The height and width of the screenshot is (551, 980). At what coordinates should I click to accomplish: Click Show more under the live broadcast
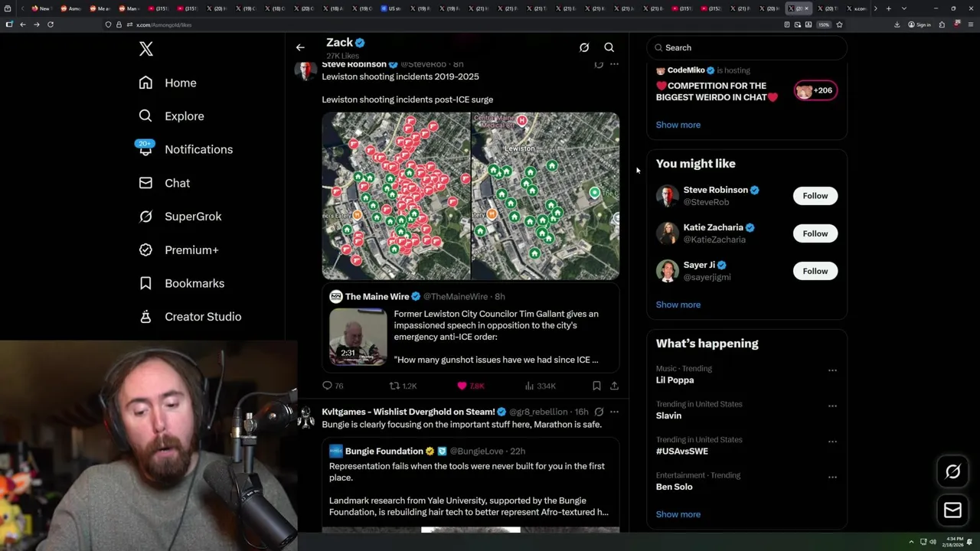(x=678, y=125)
